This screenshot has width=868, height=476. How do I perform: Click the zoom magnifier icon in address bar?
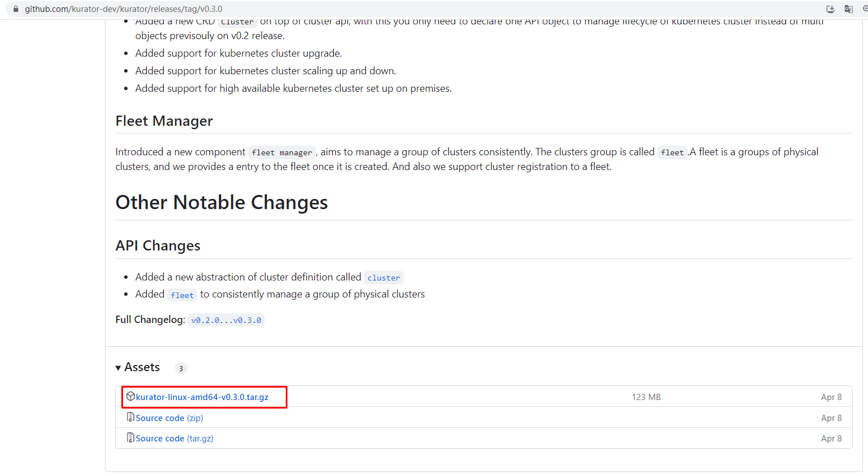pos(865,9)
